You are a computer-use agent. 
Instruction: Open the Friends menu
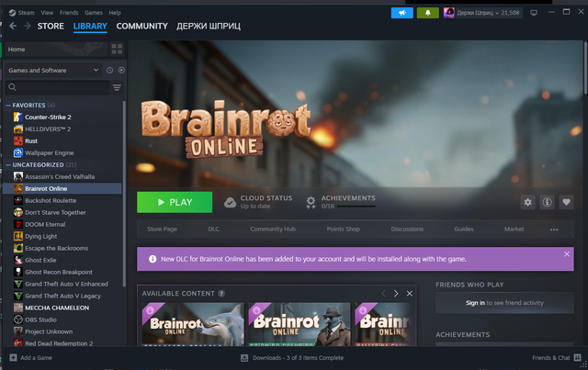coord(69,13)
